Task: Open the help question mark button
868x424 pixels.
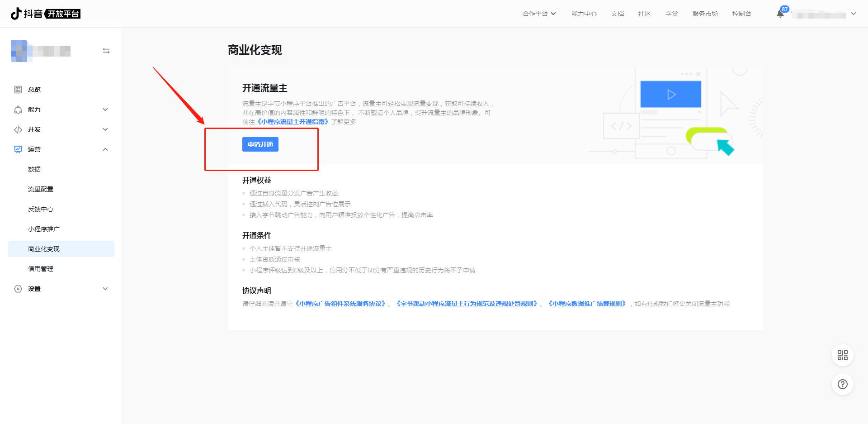Action: 843,384
